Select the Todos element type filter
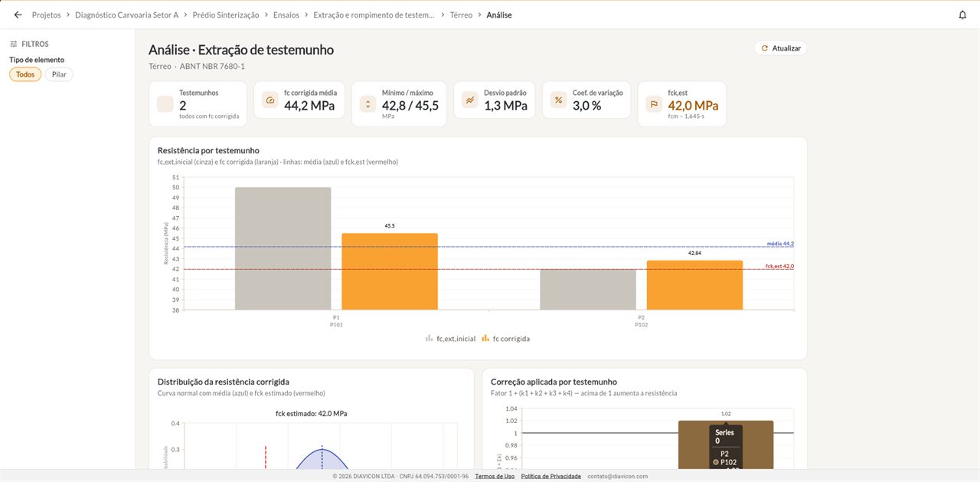Screen dimensions: 980x482 point(25,74)
